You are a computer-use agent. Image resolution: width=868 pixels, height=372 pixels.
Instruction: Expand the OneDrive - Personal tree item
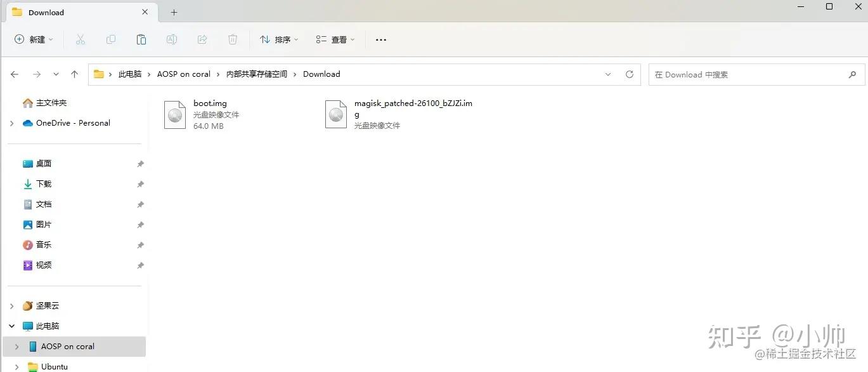pos(11,123)
